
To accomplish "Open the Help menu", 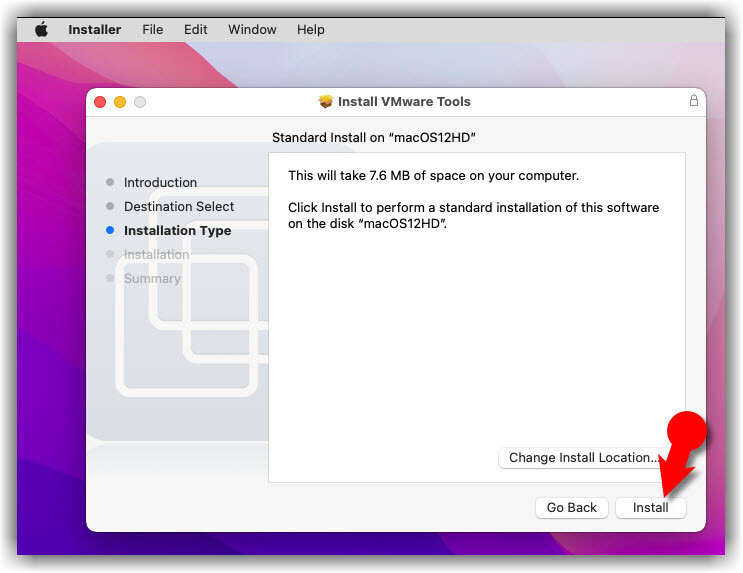I will click(311, 29).
